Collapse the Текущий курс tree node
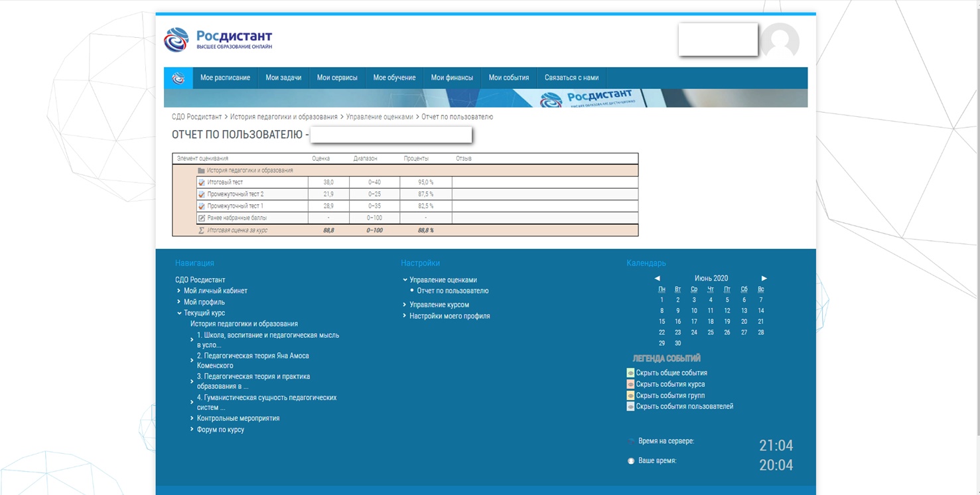 pyautogui.click(x=179, y=313)
